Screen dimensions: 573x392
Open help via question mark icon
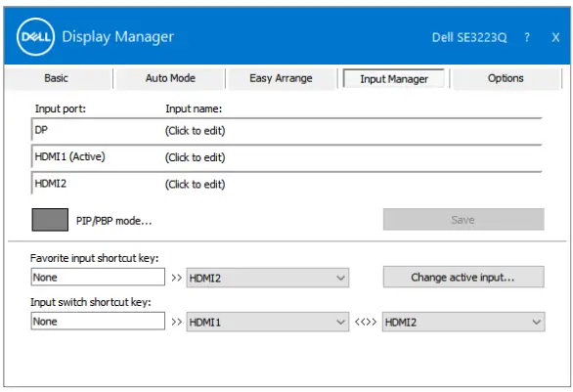pos(527,37)
